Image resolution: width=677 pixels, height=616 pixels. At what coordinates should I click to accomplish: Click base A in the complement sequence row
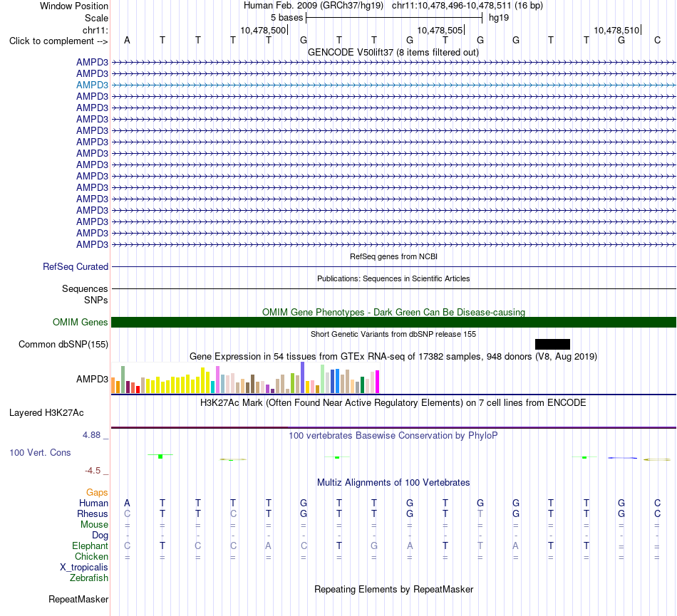tap(127, 40)
